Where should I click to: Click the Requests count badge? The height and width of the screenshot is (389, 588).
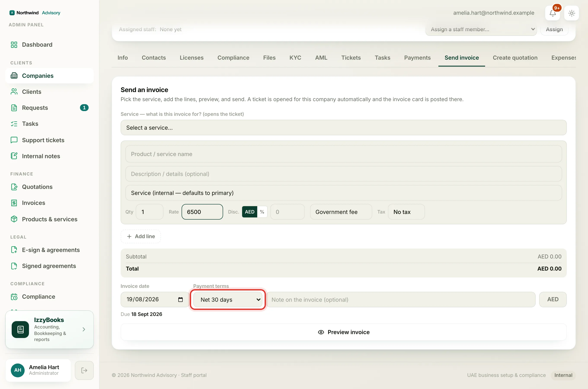(x=84, y=108)
